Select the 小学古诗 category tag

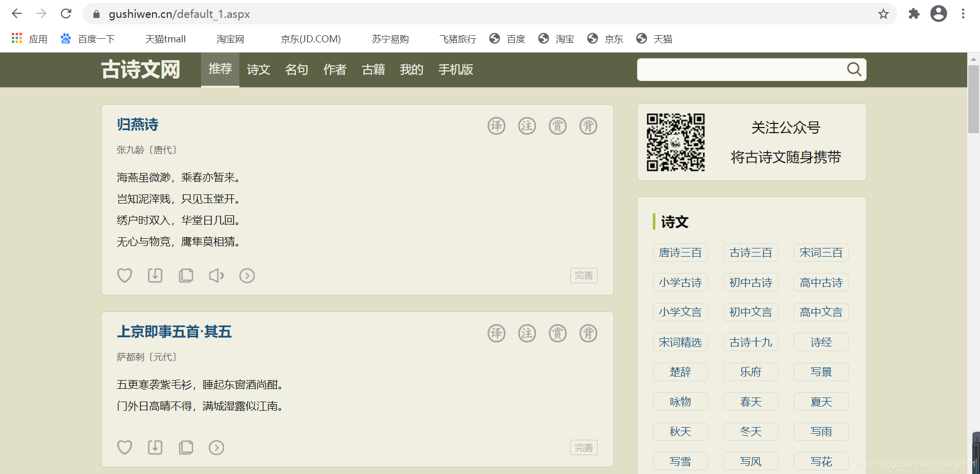680,282
